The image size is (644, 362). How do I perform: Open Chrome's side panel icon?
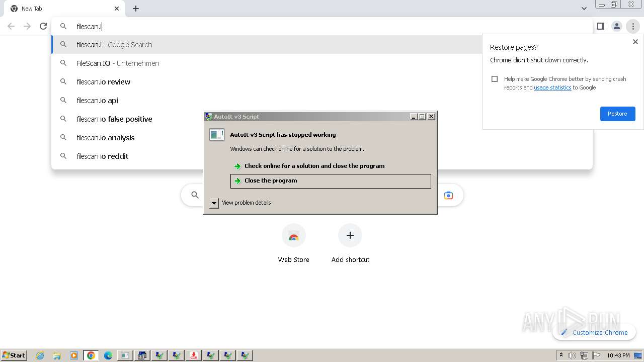[600, 26]
